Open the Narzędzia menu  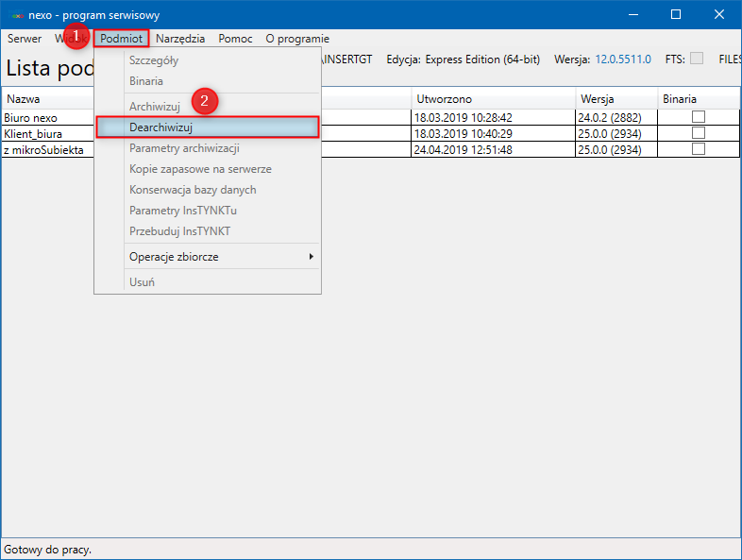click(180, 39)
